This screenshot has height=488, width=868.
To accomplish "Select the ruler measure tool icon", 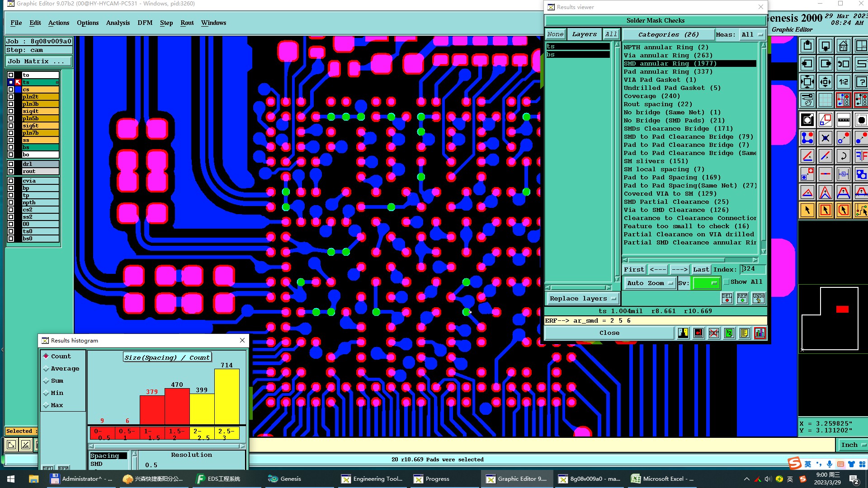I will point(843,120).
